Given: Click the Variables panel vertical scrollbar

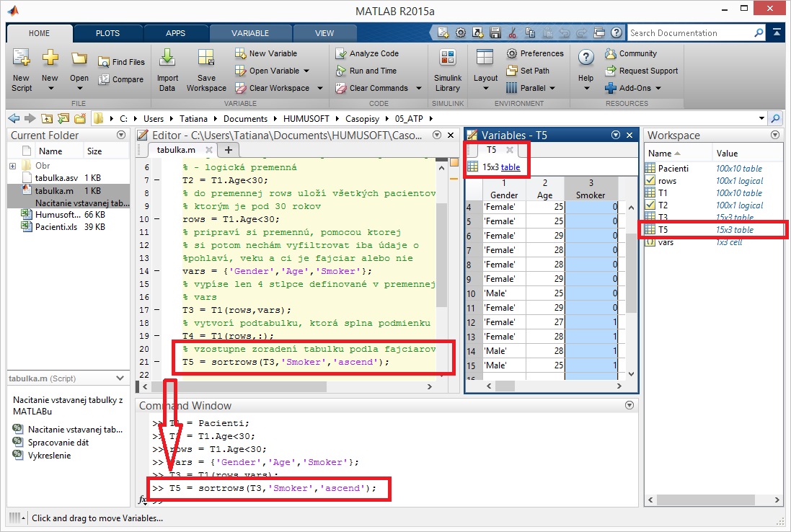Looking at the screenshot, I should [x=631, y=272].
